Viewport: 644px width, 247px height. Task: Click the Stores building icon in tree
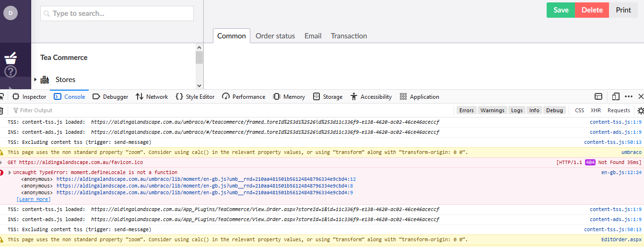click(x=45, y=80)
